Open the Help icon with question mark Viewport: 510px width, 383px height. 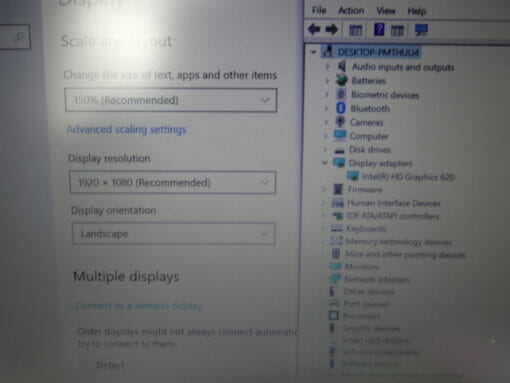(x=379, y=30)
